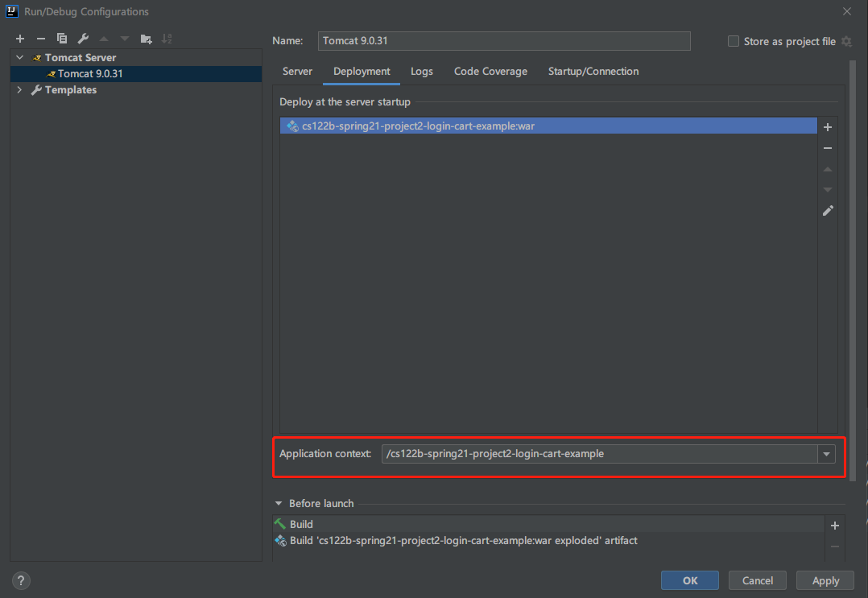The width and height of the screenshot is (868, 598).
Task: Click the Name input field
Action: [504, 41]
